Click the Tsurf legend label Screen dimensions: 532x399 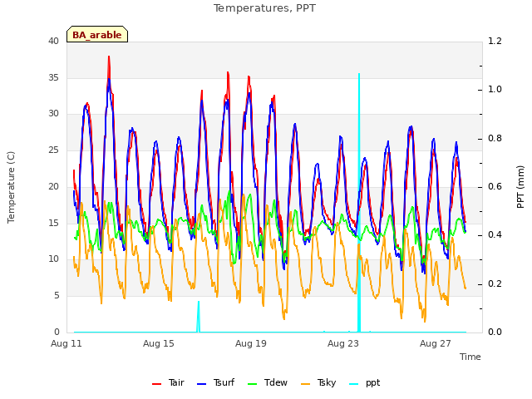coord(224,382)
